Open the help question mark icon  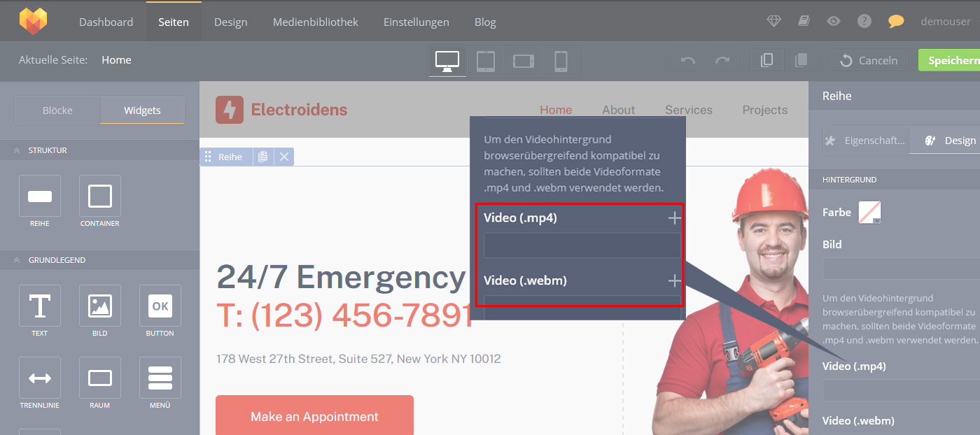tap(864, 22)
